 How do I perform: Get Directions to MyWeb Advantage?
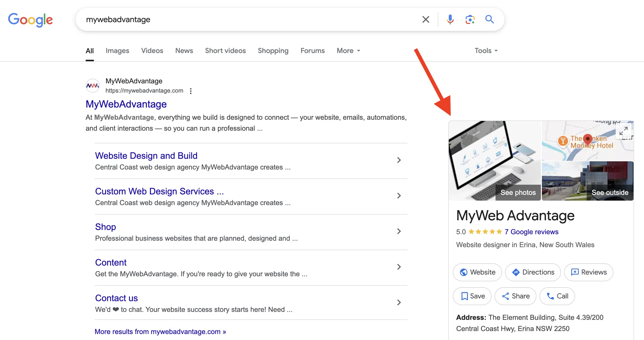pyautogui.click(x=533, y=272)
